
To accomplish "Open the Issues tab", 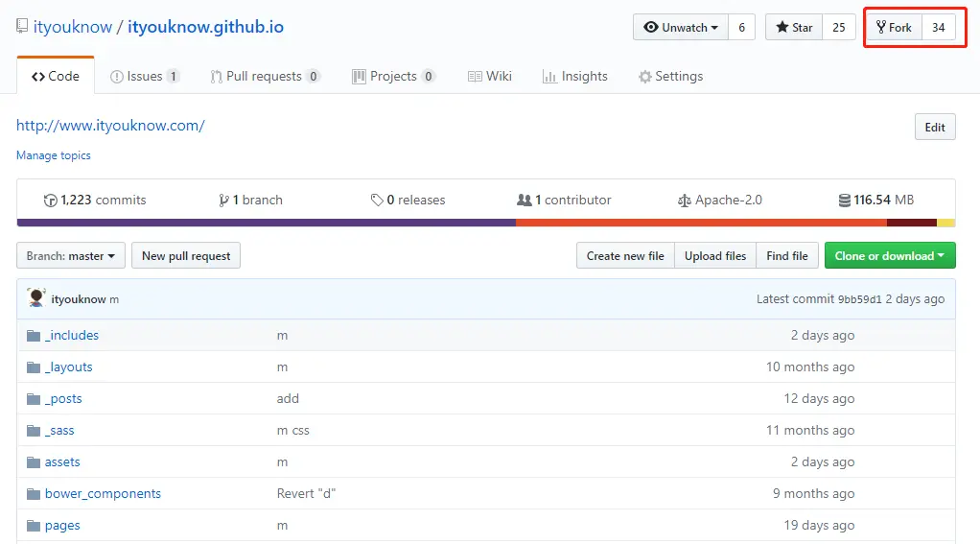I will pyautogui.click(x=145, y=77).
